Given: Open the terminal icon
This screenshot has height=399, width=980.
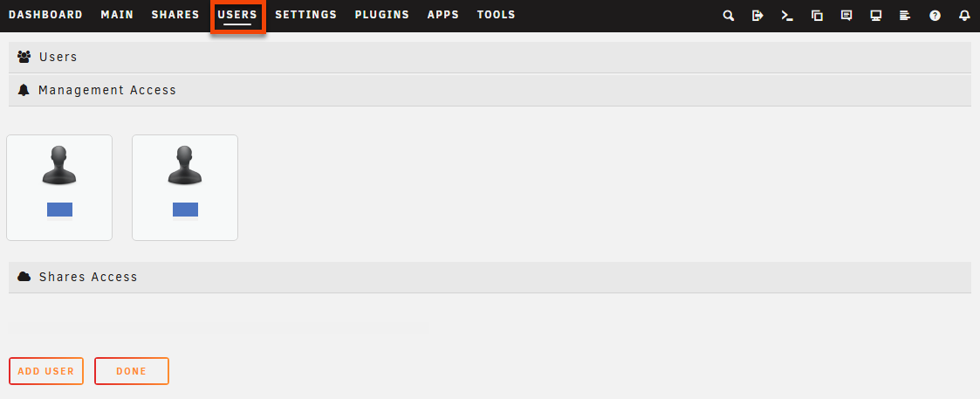Looking at the screenshot, I should pyautogui.click(x=787, y=16).
